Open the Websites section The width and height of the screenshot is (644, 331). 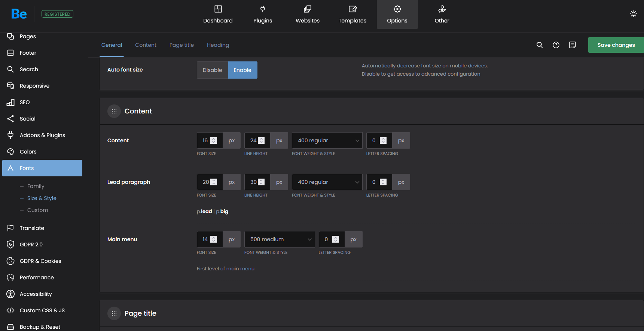coord(307,15)
